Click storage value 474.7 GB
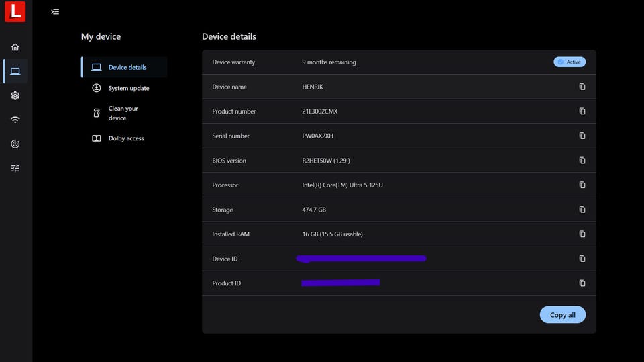The image size is (644, 362). [314, 210]
